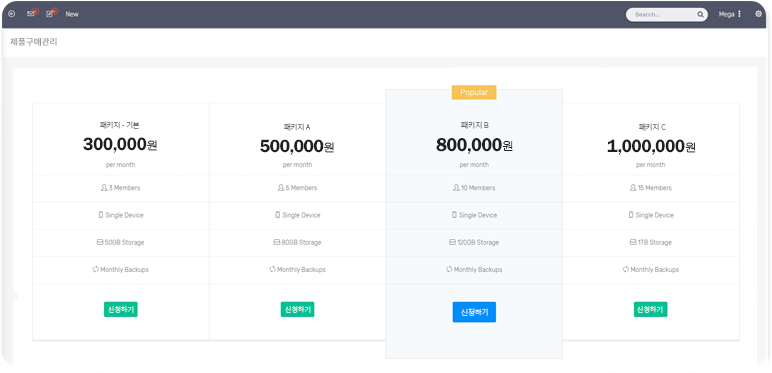Click backup icon in 패키지 B column
The image size is (772, 373).
[x=449, y=270]
